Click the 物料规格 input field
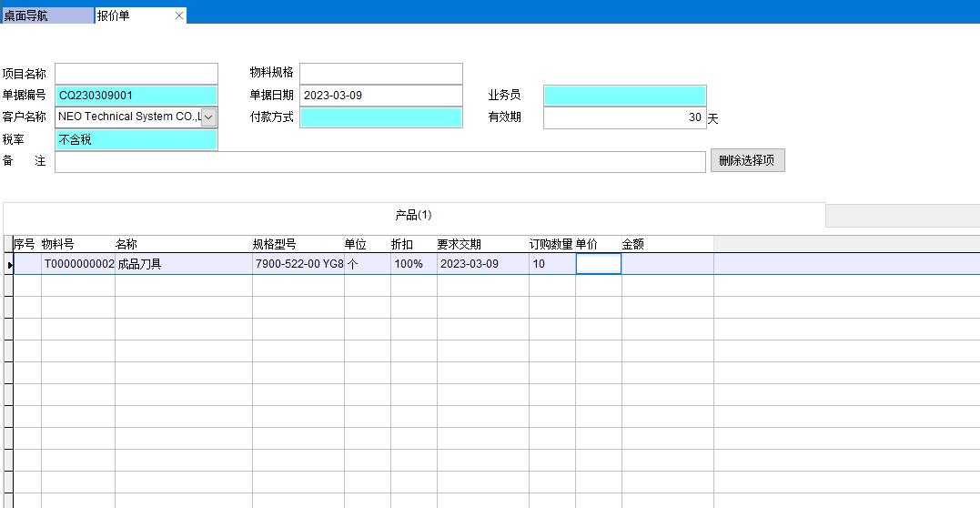 380,74
